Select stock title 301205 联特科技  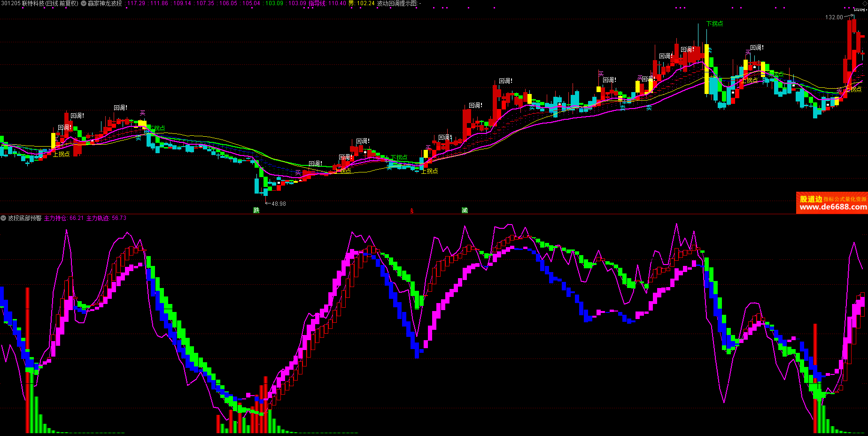pyautogui.click(x=39, y=3)
